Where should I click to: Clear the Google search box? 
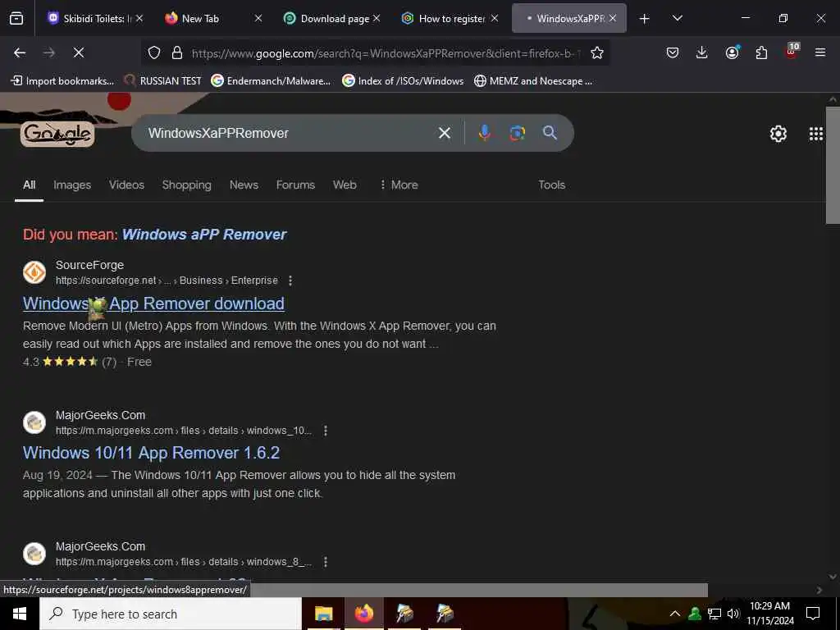coord(444,133)
